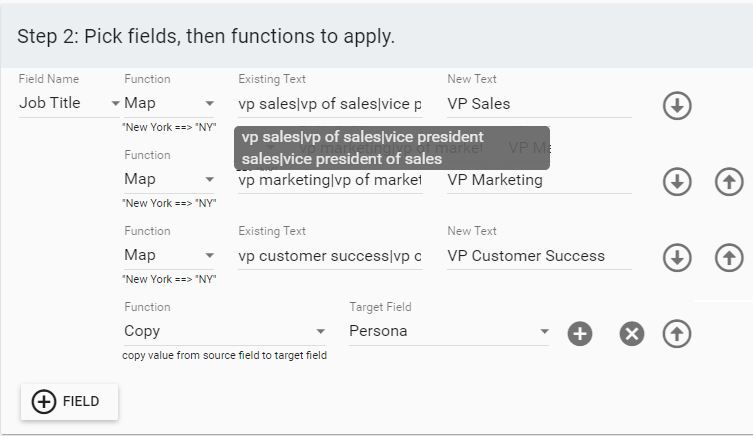Open the Persona target field dropdown
Image resolution: width=753 pixels, height=436 pixels.
click(x=449, y=331)
